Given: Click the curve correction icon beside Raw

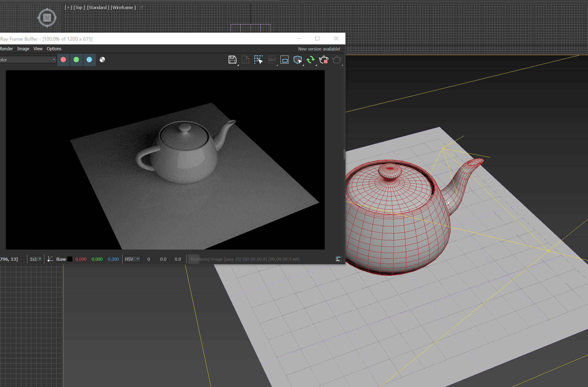Looking at the screenshot, I should coord(50,259).
